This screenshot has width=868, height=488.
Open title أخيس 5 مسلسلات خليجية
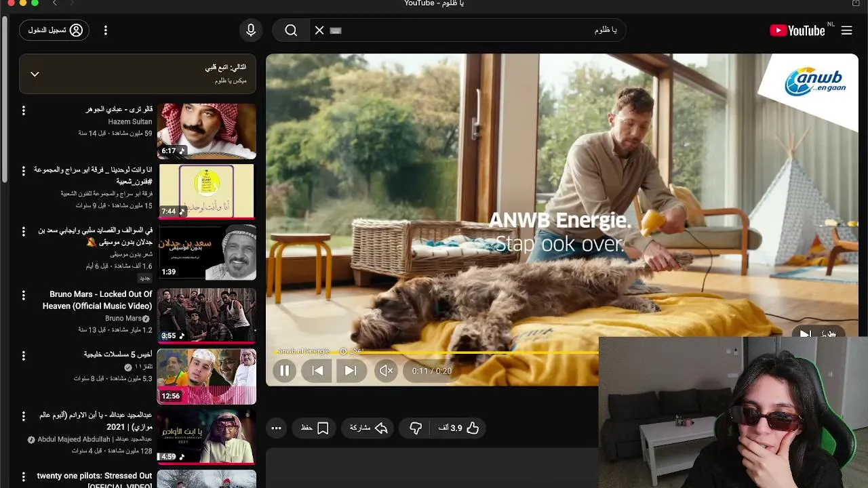coord(118,354)
